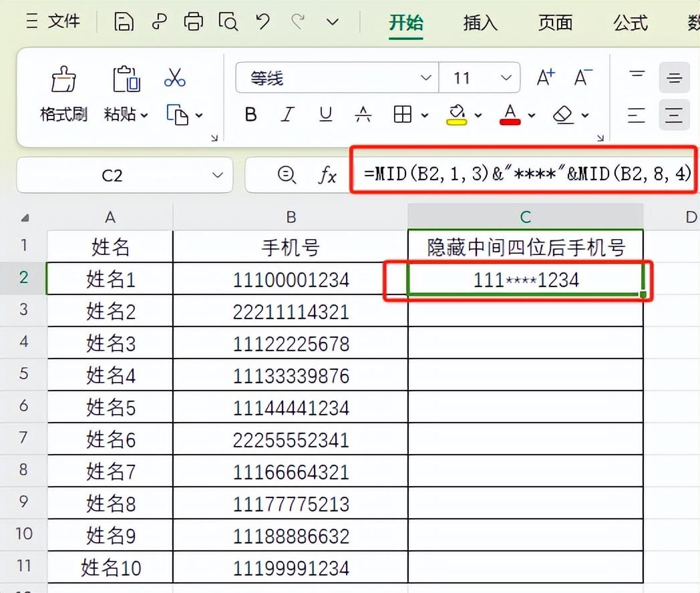The width and height of the screenshot is (700, 593).
Task: Click the middle vertical align icon
Action: (x=674, y=77)
